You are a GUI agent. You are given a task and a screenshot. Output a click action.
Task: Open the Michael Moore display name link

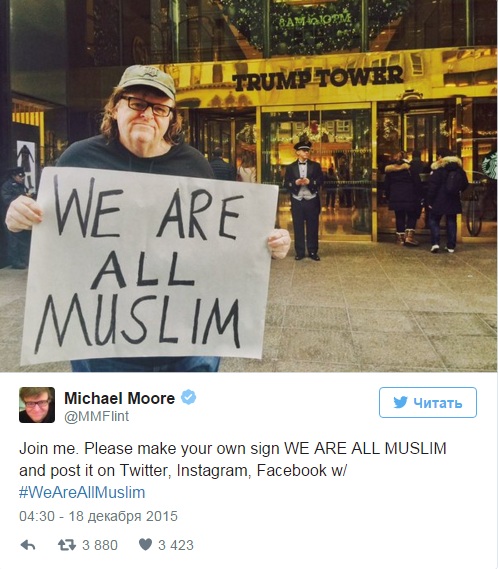[x=119, y=398]
